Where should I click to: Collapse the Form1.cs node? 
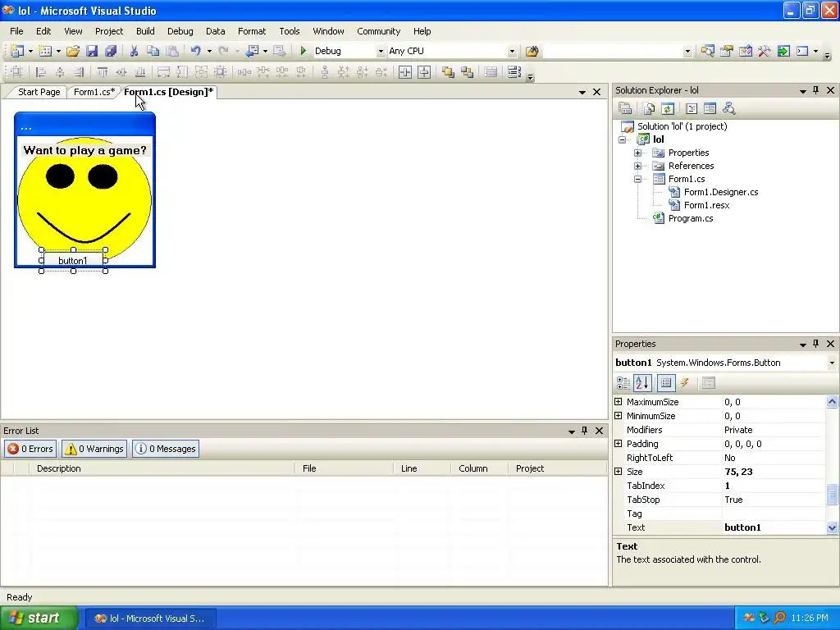click(637, 180)
